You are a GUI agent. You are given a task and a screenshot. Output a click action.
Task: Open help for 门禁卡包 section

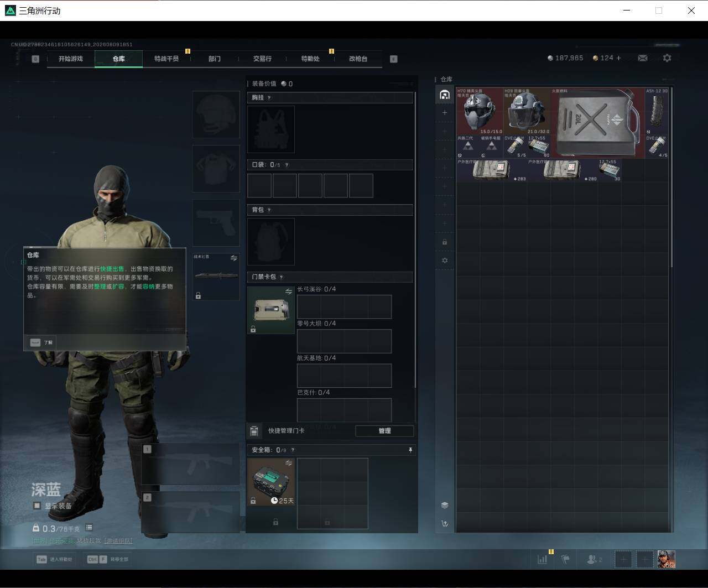[x=282, y=277]
